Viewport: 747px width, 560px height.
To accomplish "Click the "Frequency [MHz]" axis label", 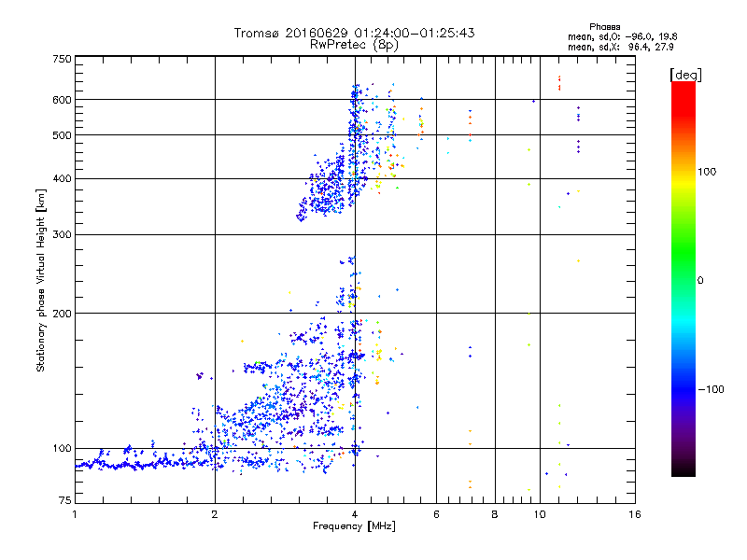I will pos(354,526).
